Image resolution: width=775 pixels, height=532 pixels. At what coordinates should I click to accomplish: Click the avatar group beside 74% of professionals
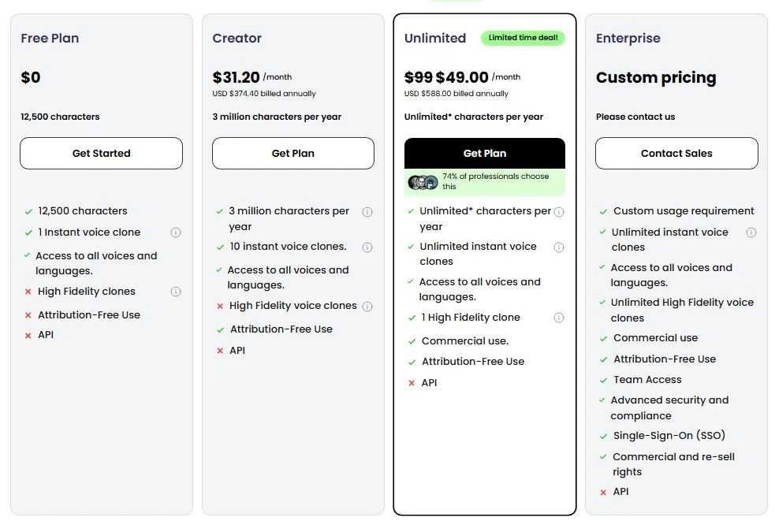423,182
